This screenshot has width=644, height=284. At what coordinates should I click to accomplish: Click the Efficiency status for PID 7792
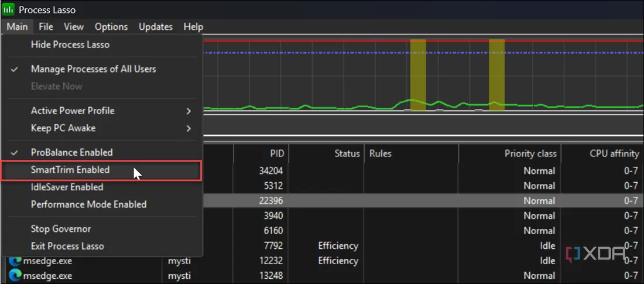click(x=338, y=246)
